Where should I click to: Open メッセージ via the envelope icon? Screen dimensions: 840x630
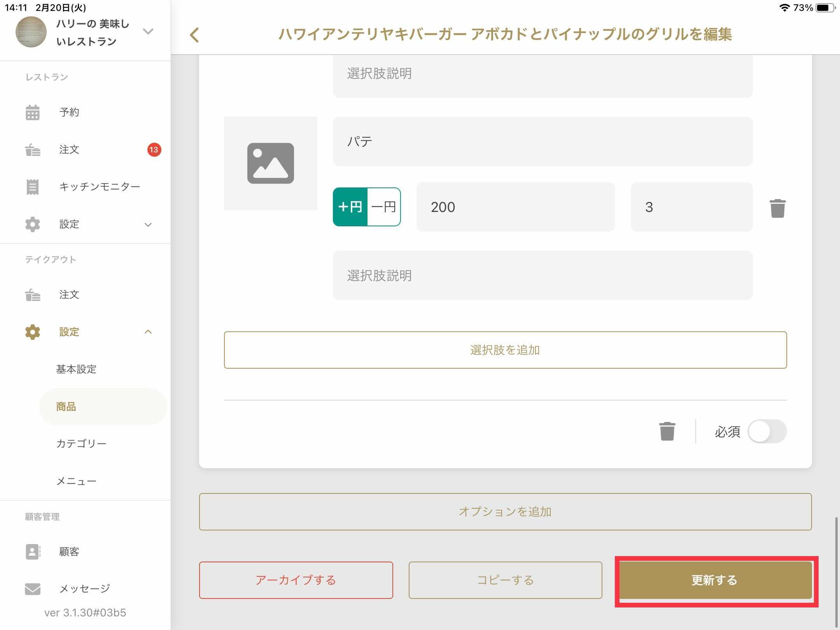coord(33,589)
